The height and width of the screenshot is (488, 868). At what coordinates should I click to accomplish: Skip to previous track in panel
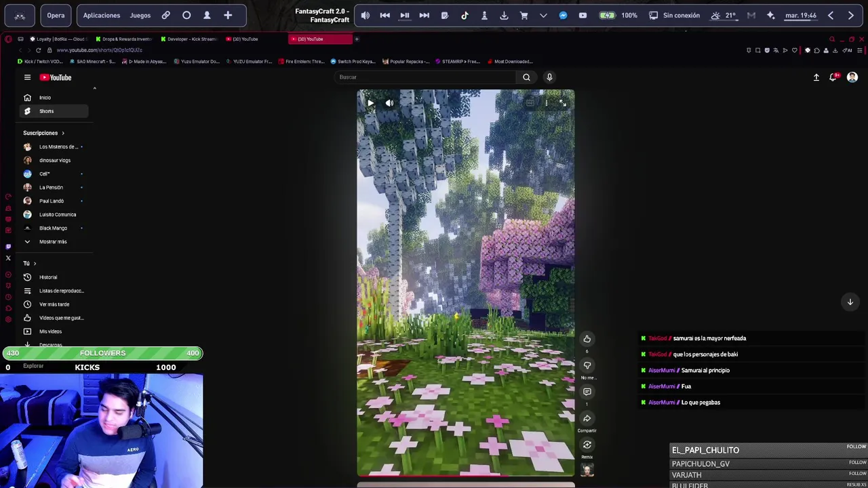(x=384, y=15)
